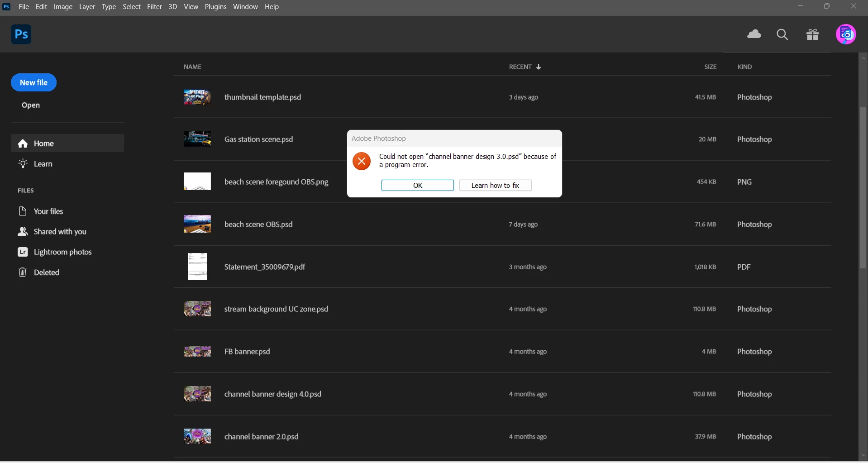Click the Home house icon in sidebar
Image resolution: width=868 pixels, height=463 pixels.
[x=23, y=143]
